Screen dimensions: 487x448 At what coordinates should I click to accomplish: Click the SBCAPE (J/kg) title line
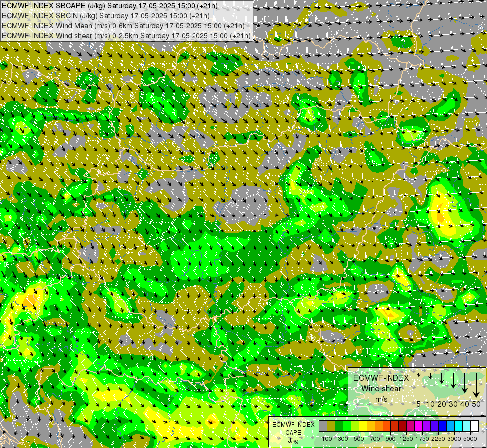(109, 6)
